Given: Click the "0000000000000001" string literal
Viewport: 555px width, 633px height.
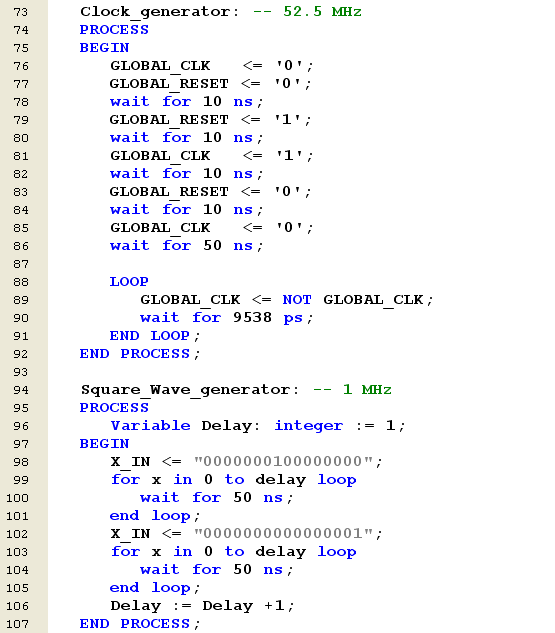Looking at the screenshot, I should tap(283, 533).
